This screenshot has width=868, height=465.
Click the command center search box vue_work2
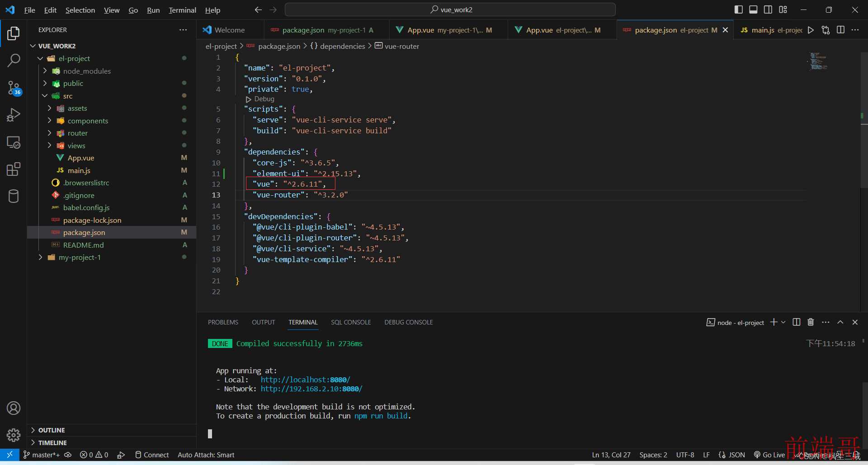click(450, 9)
